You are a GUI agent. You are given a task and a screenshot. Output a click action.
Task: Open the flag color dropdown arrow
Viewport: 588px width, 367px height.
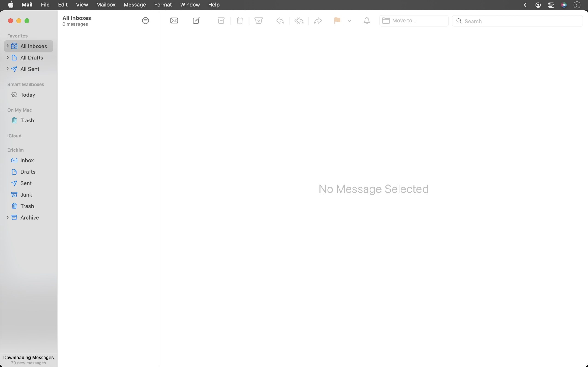point(349,21)
